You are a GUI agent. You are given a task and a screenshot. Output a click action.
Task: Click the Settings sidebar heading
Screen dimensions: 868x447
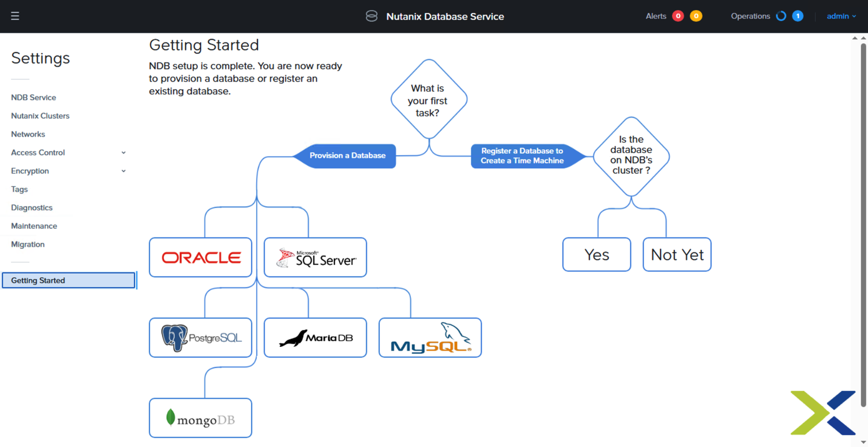[40, 58]
